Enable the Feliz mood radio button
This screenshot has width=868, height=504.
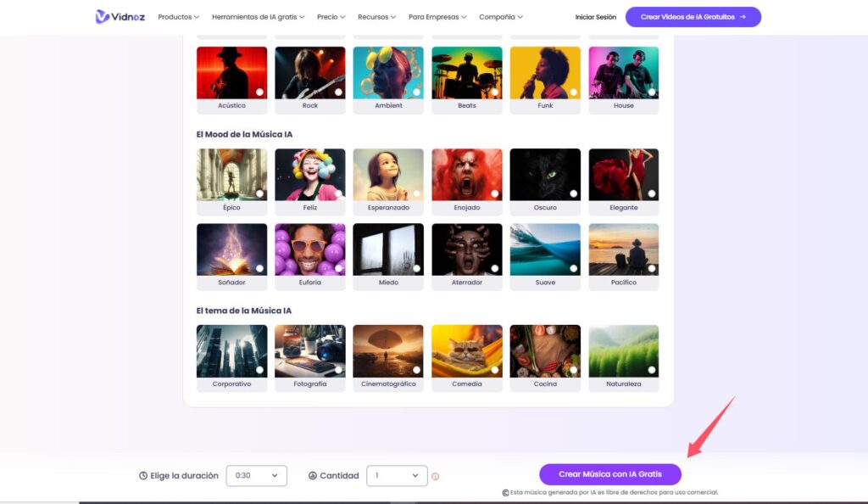point(338,193)
